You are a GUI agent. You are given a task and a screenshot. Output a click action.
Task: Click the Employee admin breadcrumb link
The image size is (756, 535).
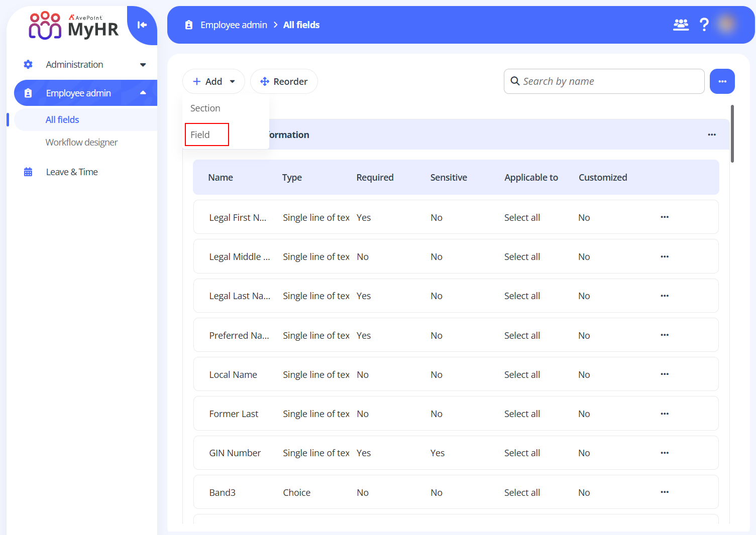(234, 25)
